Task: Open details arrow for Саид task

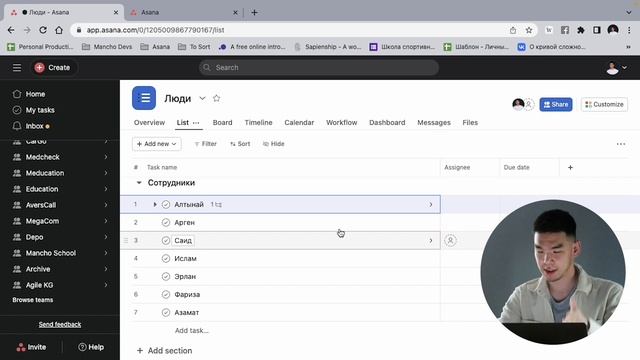Action: (431, 240)
